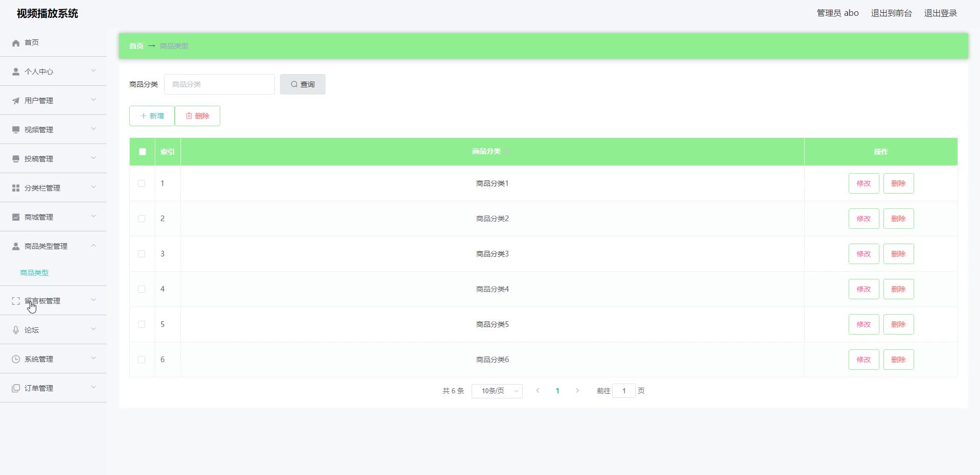Toggle the select-all checkbox in table header
Viewport: 980px width, 475px height.
click(143, 152)
